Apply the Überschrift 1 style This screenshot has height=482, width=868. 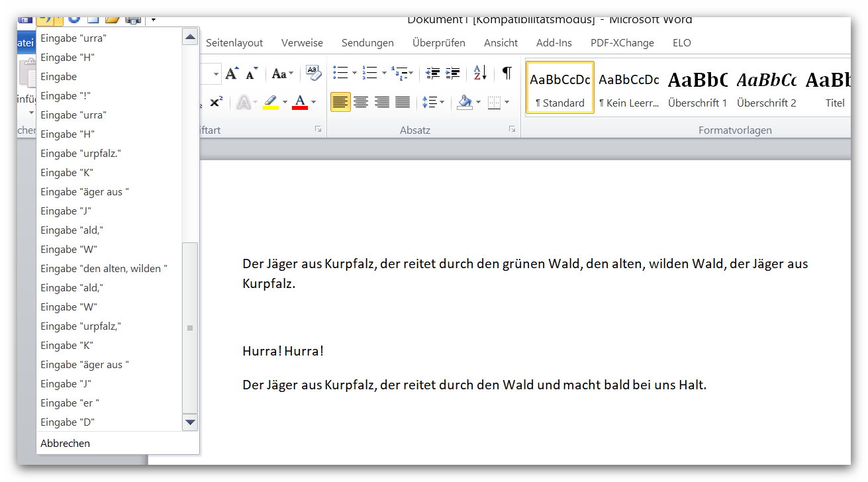tap(697, 88)
